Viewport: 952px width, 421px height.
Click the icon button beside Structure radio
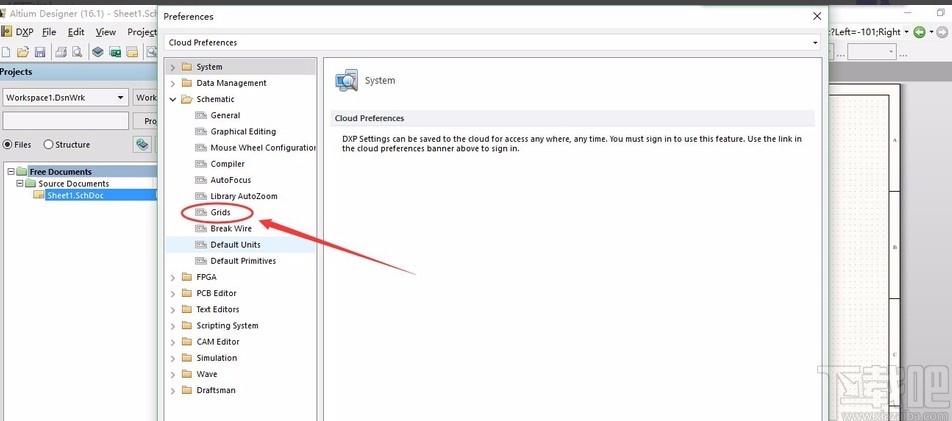click(x=142, y=145)
